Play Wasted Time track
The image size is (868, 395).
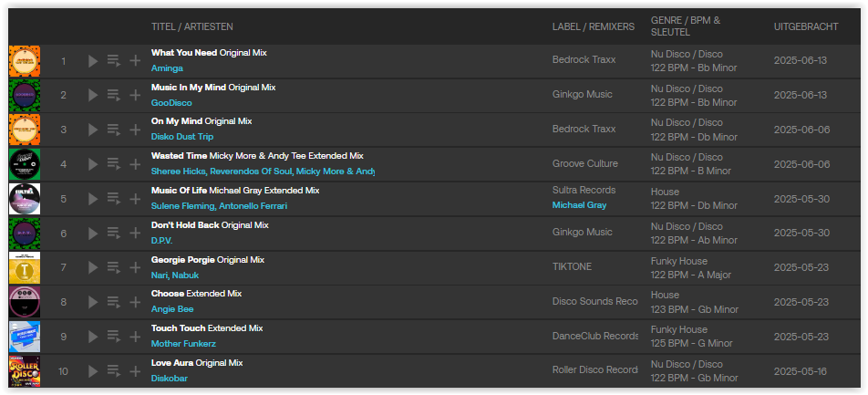click(x=92, y=164)
